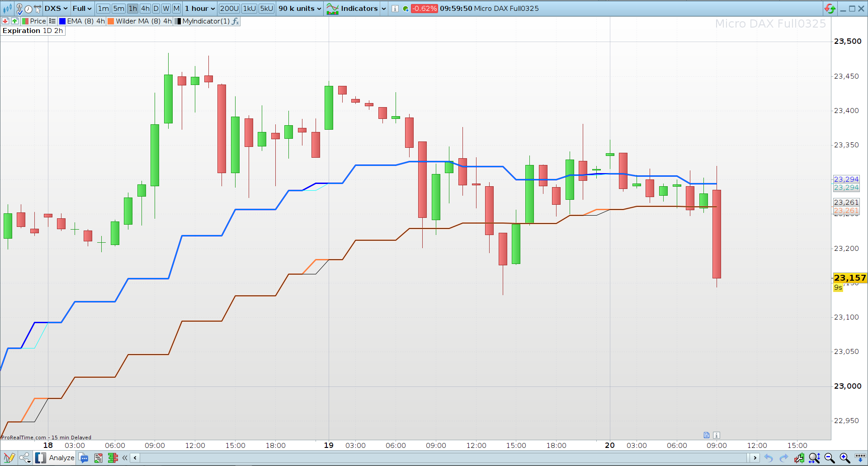Image resolution: width=868 pixels, height=466 pixels.
Task: Open the orders list icon
Action: (98, 458)
